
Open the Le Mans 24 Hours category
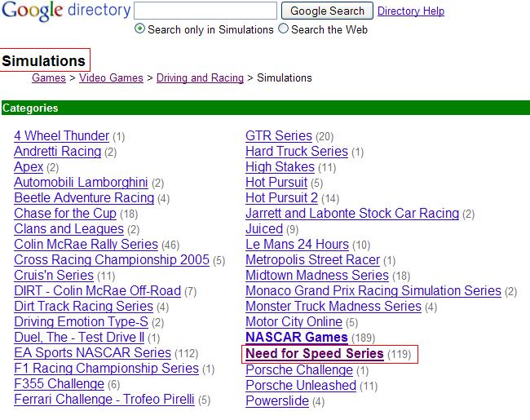pyautogui.click(x=297, y=245)
